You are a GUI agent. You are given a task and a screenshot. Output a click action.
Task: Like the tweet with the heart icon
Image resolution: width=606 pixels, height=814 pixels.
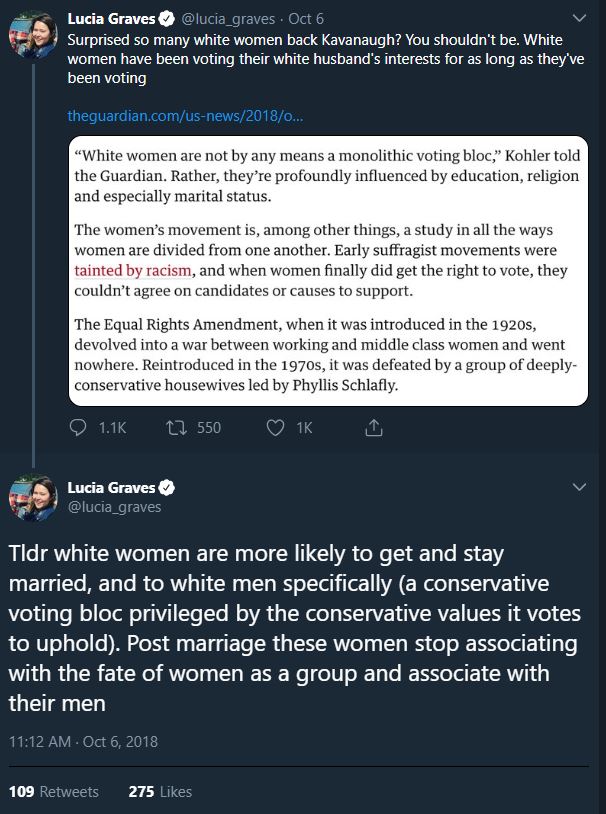[x=276, y=427]
